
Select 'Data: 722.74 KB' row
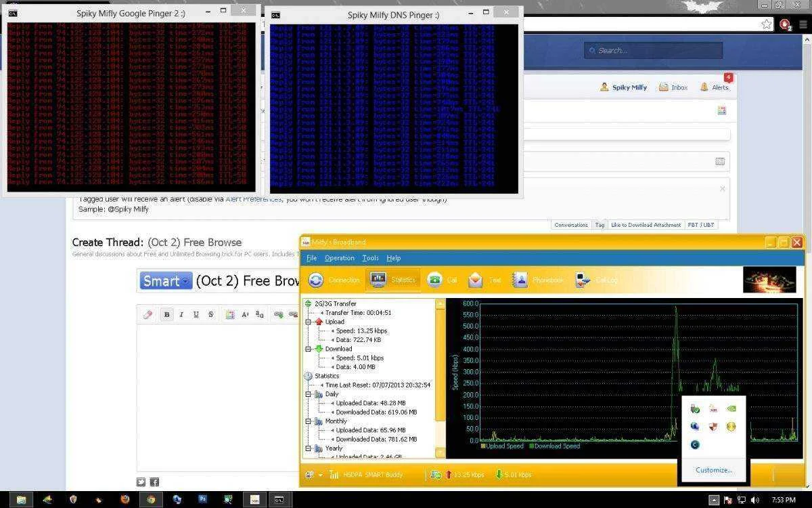click(x=358, y=340)
